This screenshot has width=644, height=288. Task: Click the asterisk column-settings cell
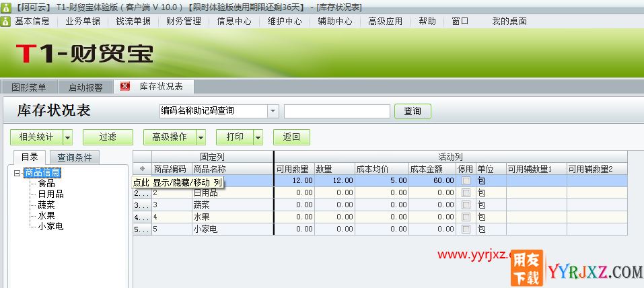point(142,169)
